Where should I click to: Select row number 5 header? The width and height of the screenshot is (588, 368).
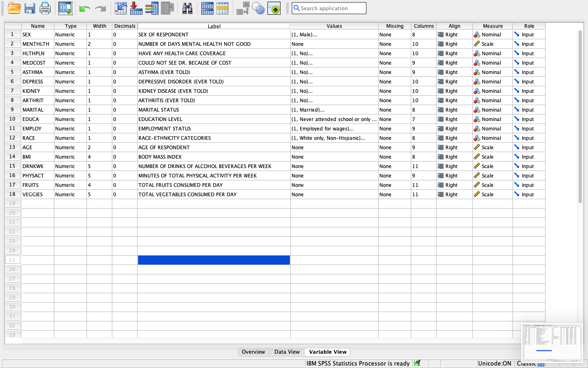[x=13, y=72]
